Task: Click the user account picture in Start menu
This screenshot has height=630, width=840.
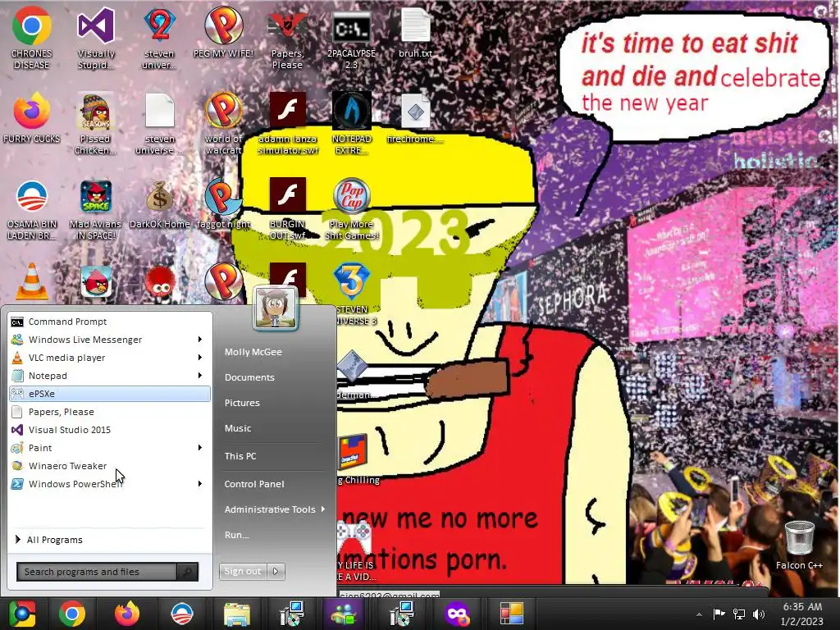Action: [x=276, y=308]
